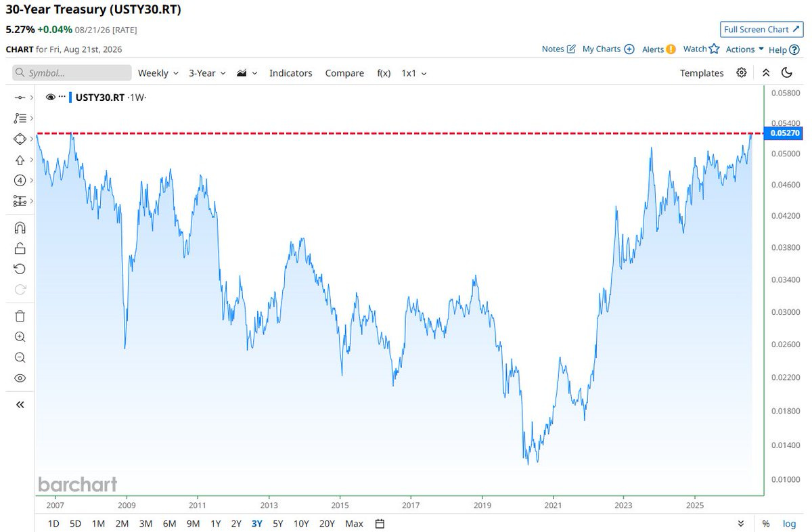Open My Charts link
Image resolution: width=812 pixels, height=532 pixels.
[608, 49]
